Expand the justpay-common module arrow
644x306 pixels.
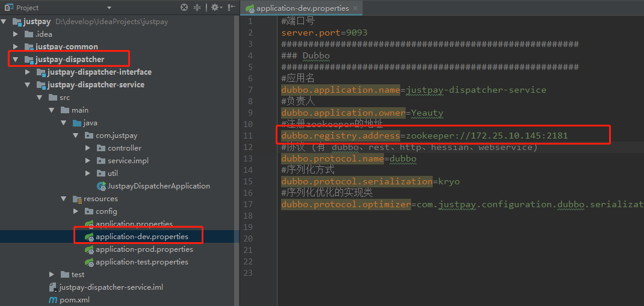coord(16,47)
